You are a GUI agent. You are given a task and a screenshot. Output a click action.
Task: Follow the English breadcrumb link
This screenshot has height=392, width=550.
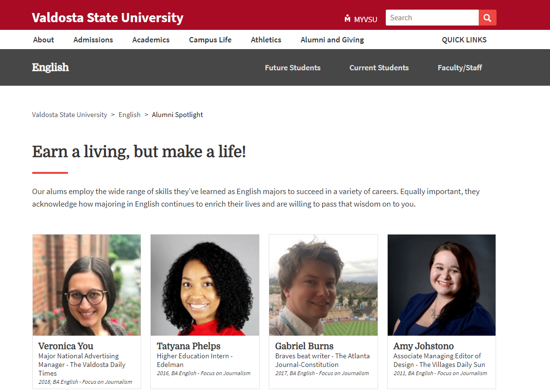(130, 115)
